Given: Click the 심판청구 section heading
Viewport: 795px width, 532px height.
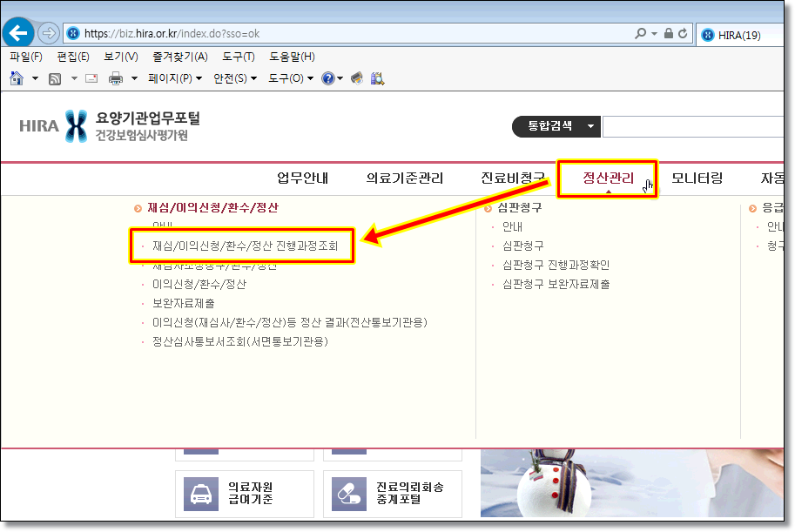Looking at the screenshot, I should 520,207.
